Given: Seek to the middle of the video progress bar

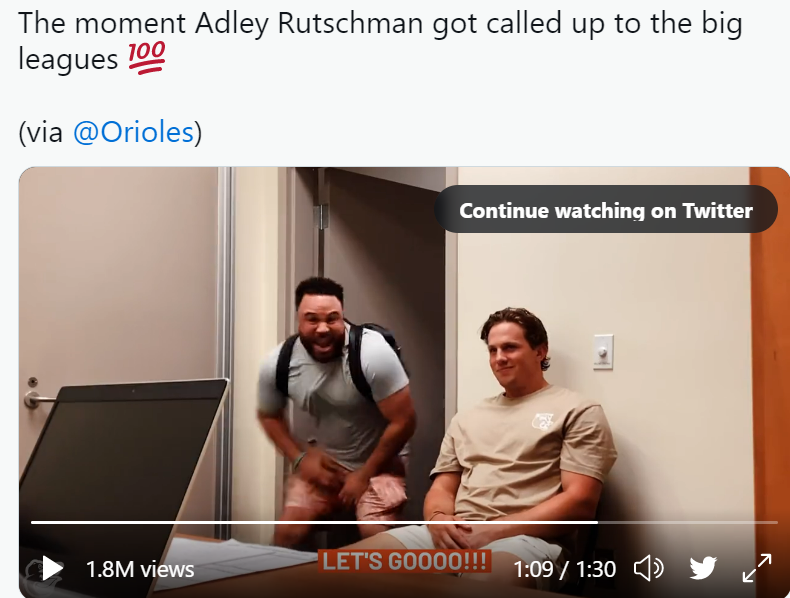Looking at the screenshot, I should tap(404, 522).
